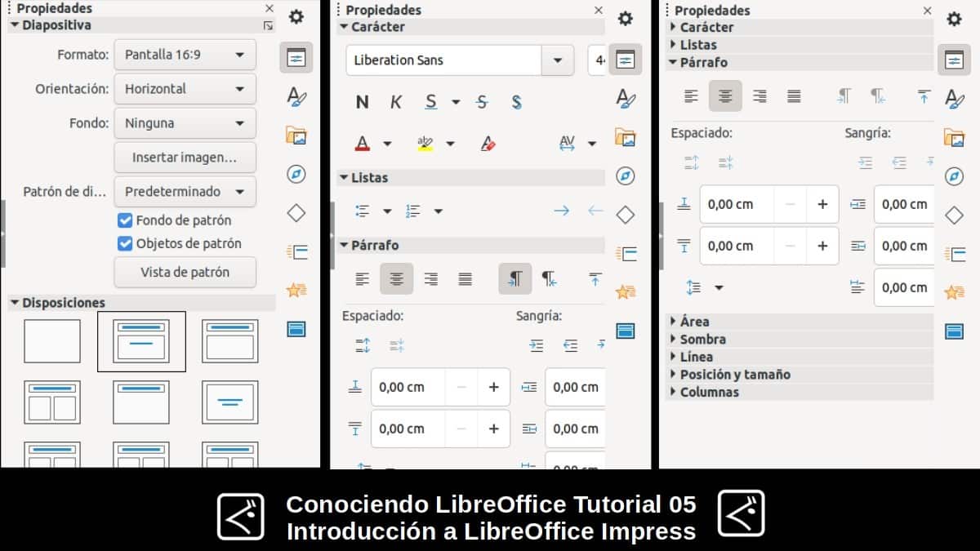Click plus on below spacing in Área/Sombra panel
The height and width of the screenshot is (551, 980).
822,246
